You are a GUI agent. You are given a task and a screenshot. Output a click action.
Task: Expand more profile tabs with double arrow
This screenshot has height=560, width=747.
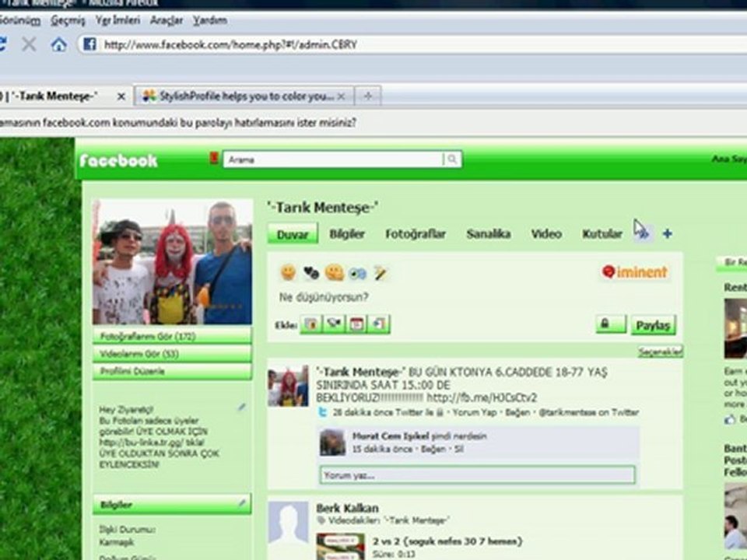pyautogui.click(x=642, y=233)
